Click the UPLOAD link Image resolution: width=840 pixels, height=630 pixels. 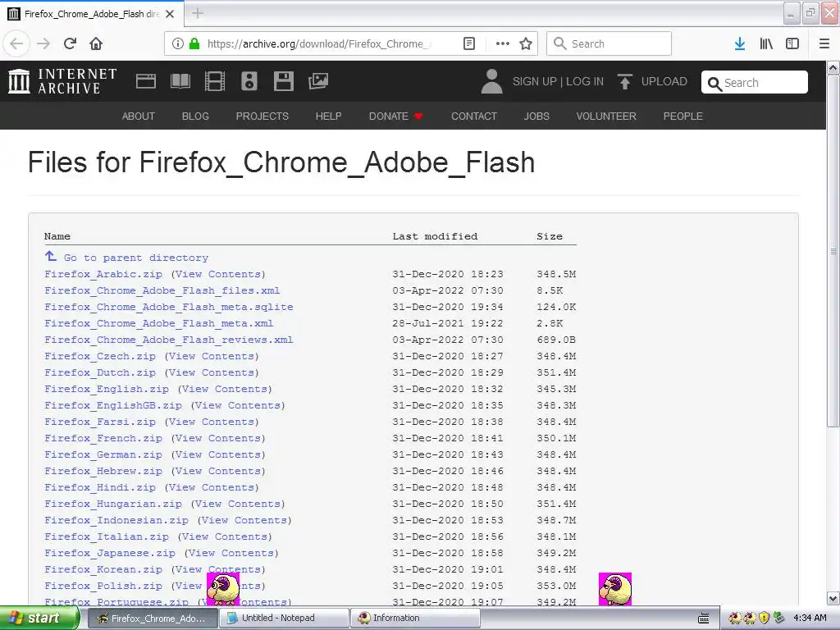tap(664, 81)
